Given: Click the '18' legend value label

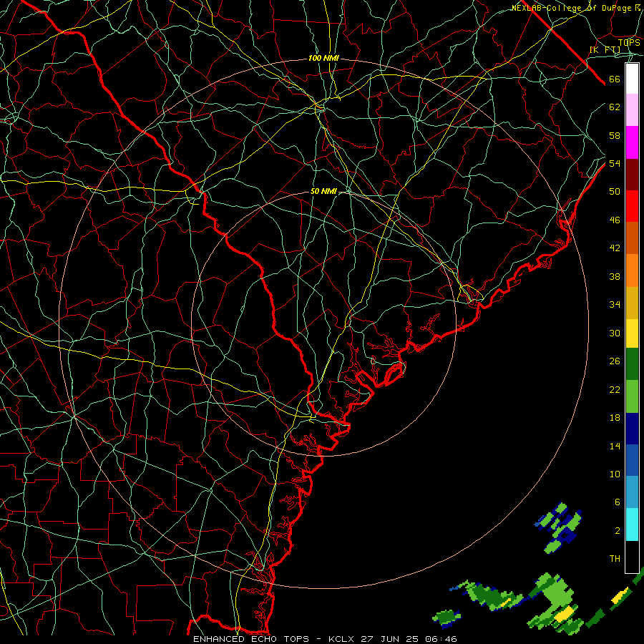Looking at the screenshot, I should coord(615,418).
